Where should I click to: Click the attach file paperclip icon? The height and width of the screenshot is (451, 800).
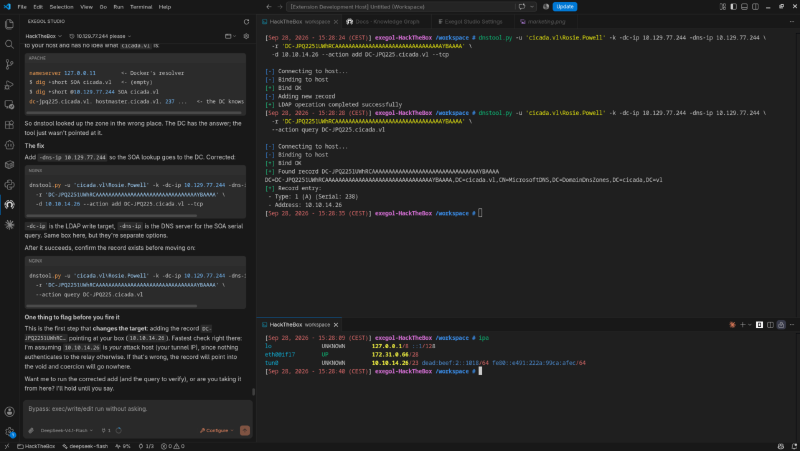pyautogui.click(x=31, y=430)
